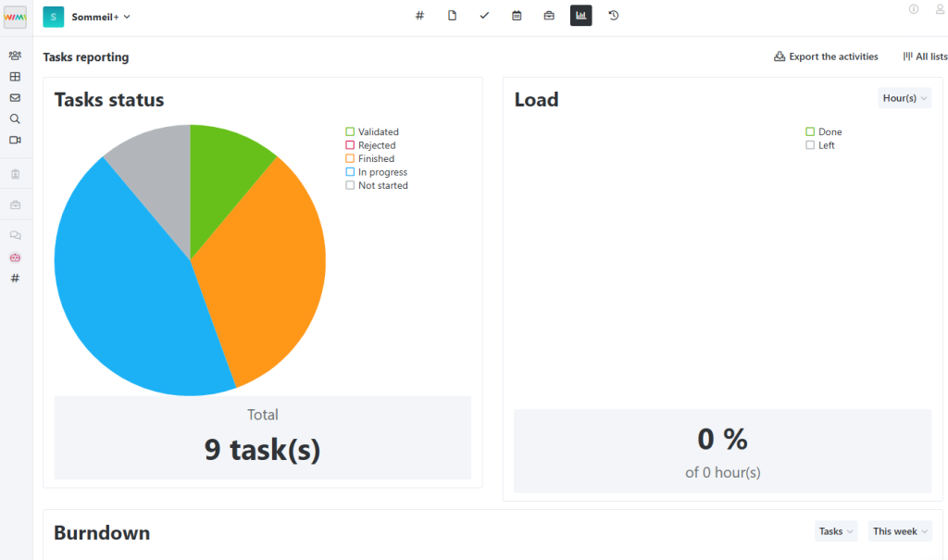Open the history clock icon in top toolbar
948x560 pixels.
tap(613, 16)
